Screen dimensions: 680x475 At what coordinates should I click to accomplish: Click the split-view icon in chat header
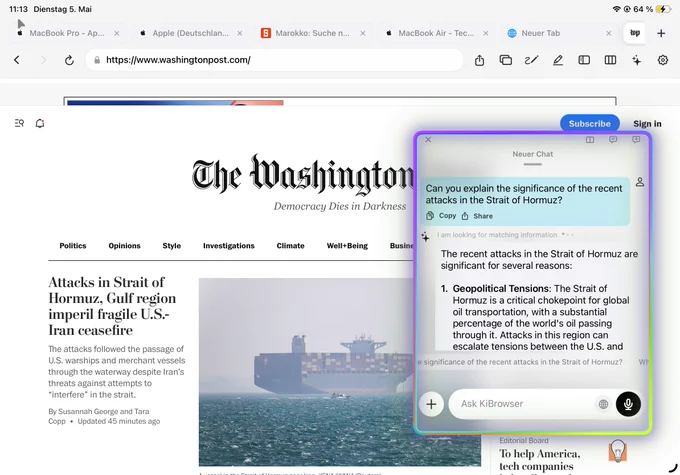[590, 139]
